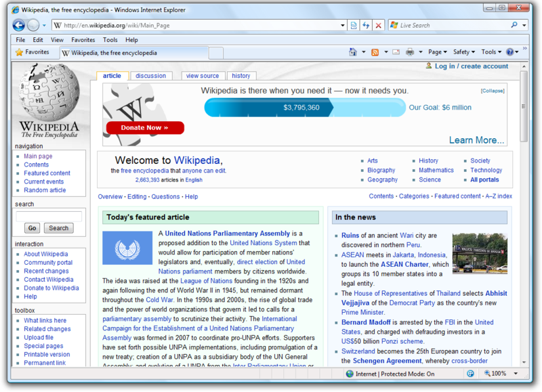Image resolution: width=542 pixels, height=392 pixels.
Task: Click the donation progress bar showing $3,795,360
Action: pos(305,108)
